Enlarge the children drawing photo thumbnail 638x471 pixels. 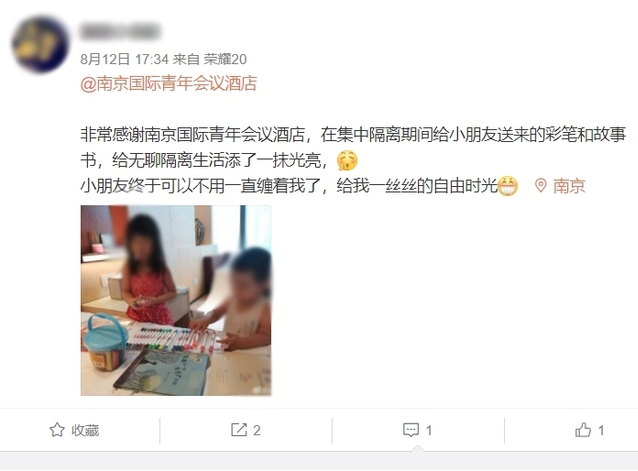[x=176, y=300]
